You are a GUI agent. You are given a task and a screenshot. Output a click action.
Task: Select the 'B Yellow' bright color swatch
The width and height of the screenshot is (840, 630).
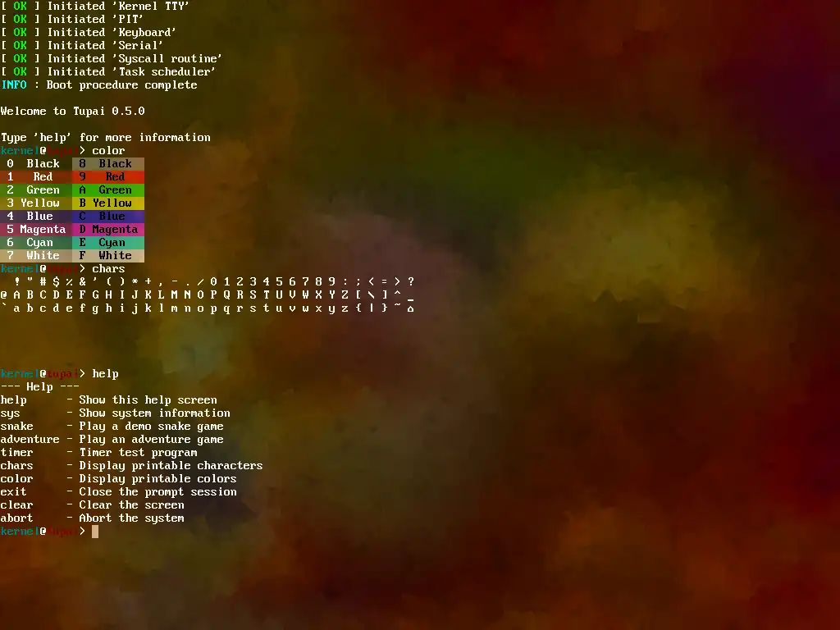(x=108, y=203)
